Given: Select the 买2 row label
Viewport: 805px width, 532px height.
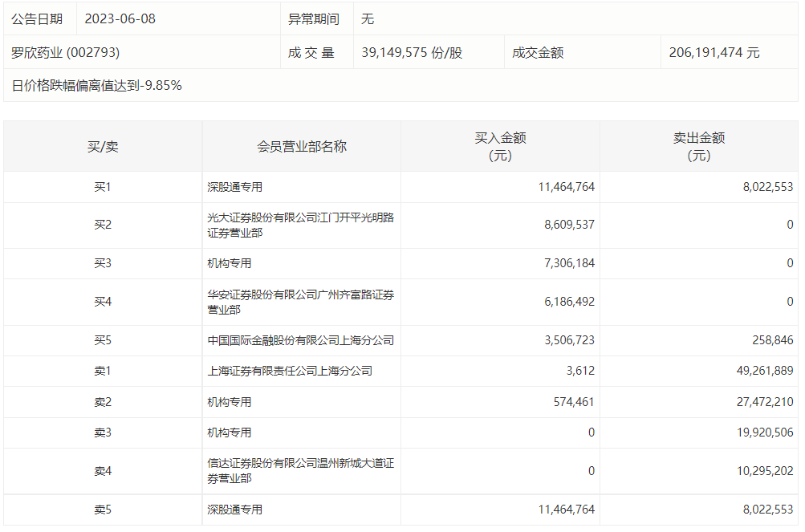Looking at the screenshot, I should pyautogui.click(x=103, y=225).
